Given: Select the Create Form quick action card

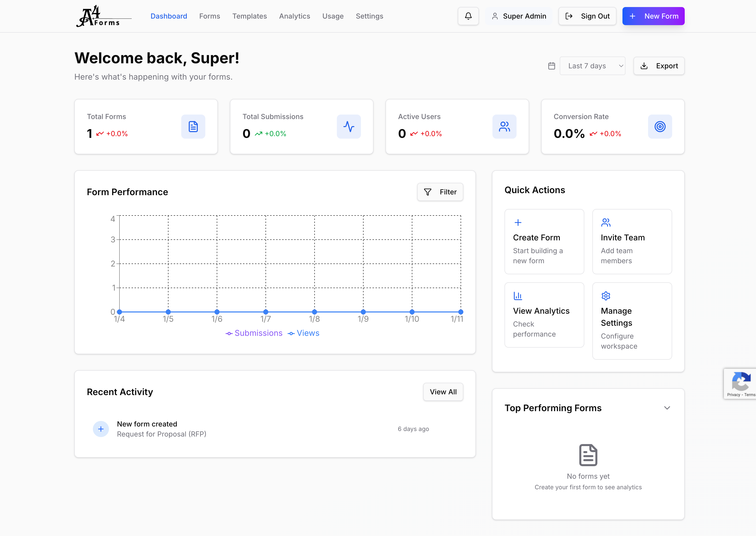Looking at the screenshot, I should tap(544, 242).
